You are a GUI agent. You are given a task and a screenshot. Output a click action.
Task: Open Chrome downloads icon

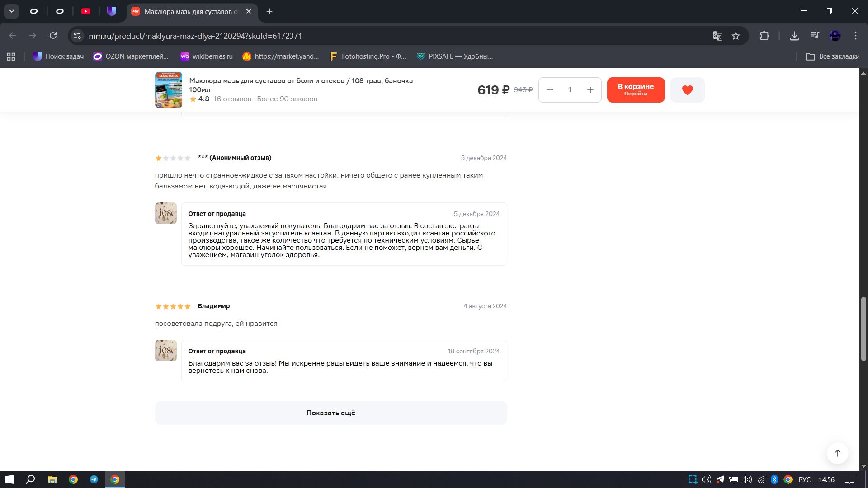click(794, 36)
